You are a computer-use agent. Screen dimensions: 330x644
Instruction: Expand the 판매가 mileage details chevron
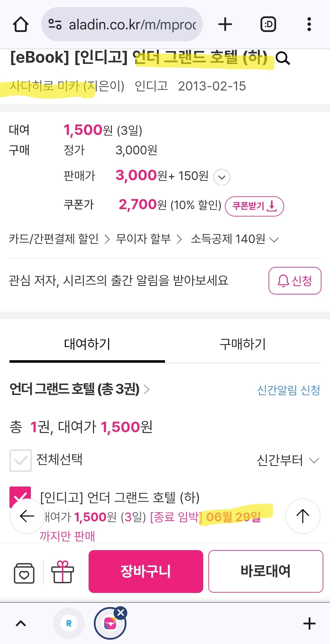coord(222,177)
